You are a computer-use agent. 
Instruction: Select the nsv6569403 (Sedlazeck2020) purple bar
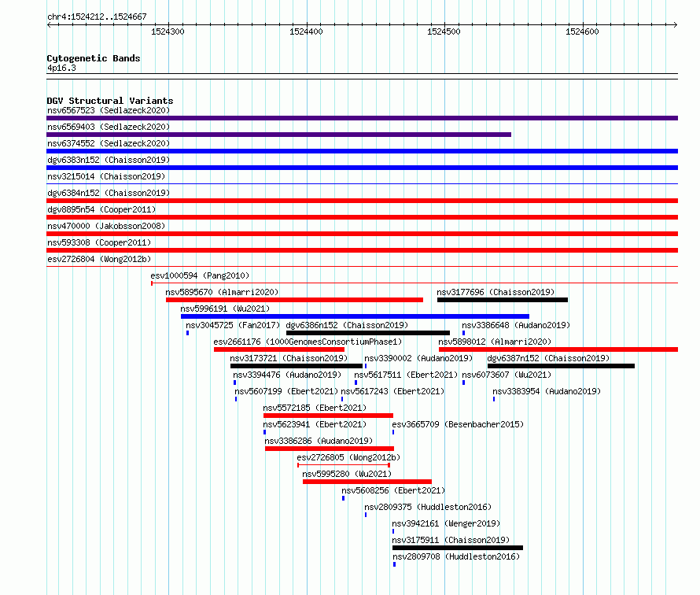click(x=279, y=135)
